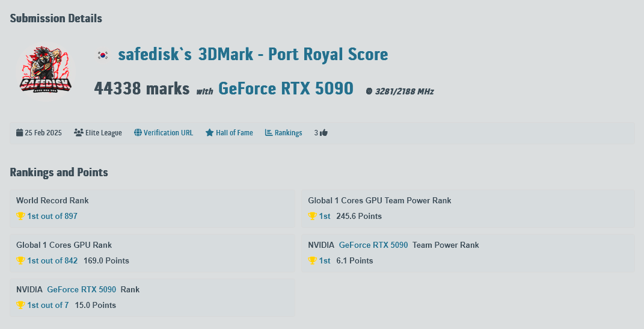This screenshot has height=329, width=644.
Task: Click the 15.0 Points value
Action: click(x=95, y=305)
